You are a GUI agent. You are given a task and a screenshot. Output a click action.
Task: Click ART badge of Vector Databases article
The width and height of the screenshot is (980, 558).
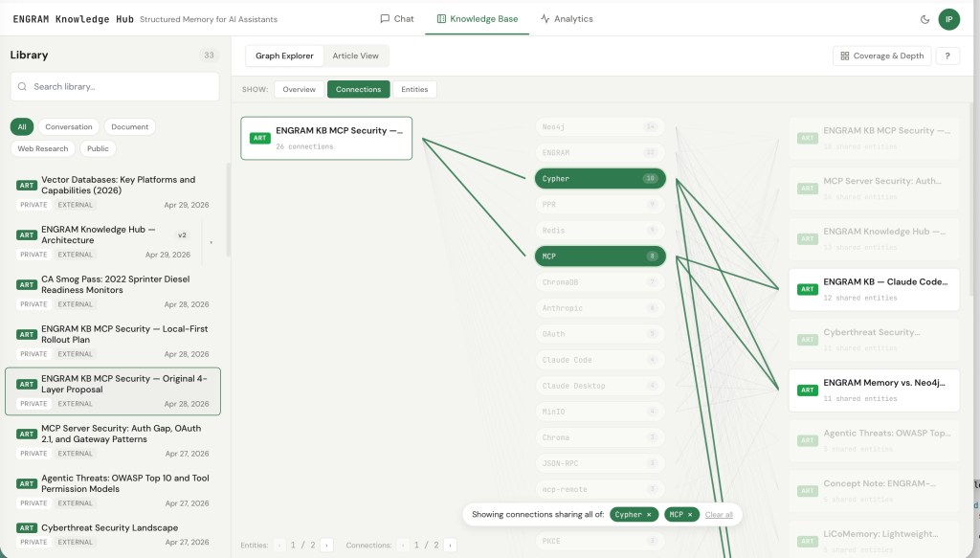coord(26,185)
